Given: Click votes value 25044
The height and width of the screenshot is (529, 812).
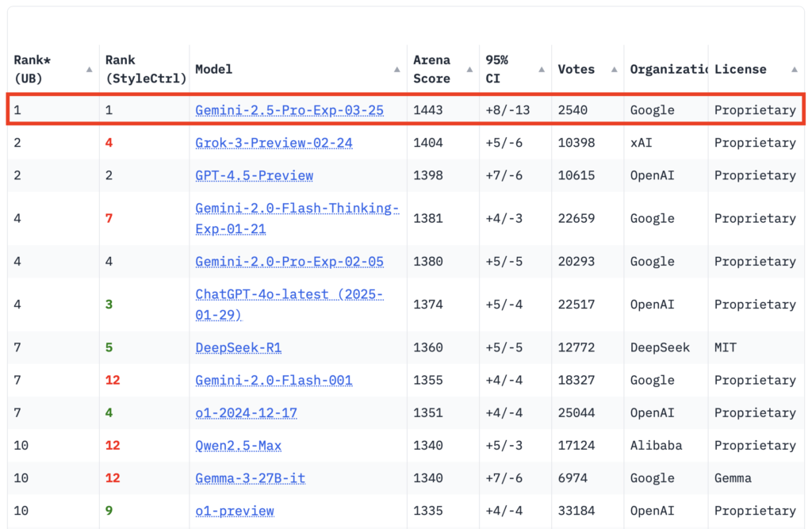Looking at the screenshot, I should 576,413.
